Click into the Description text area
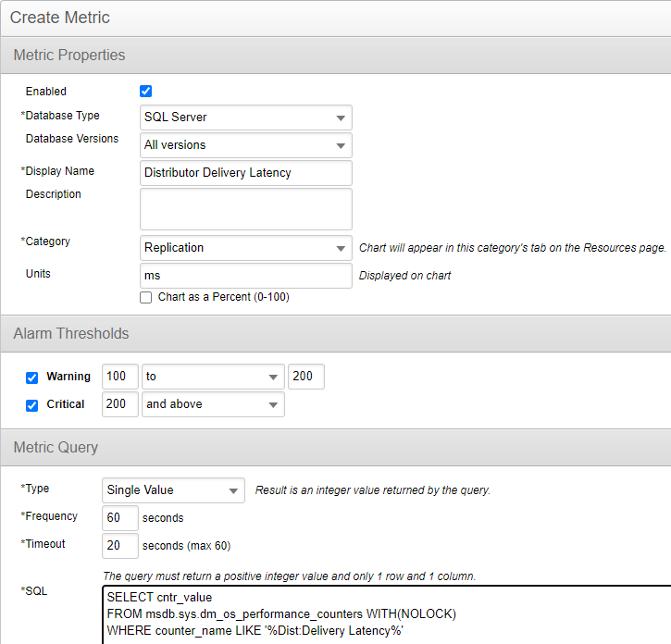Screen dimensions: 671x644 pyautogui.click(x=245, y=209)
